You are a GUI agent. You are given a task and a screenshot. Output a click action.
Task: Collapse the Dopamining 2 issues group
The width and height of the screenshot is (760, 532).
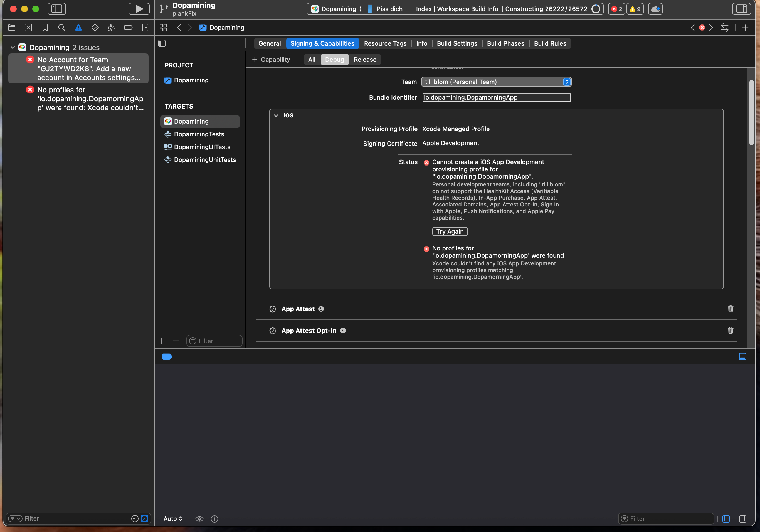pos(13,47)
